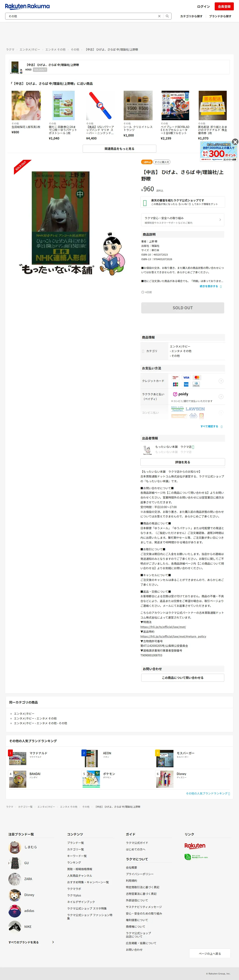Open ブランド一覧 in the footer contents
This screenshot has height=980, width=239.
click(76, 843)
